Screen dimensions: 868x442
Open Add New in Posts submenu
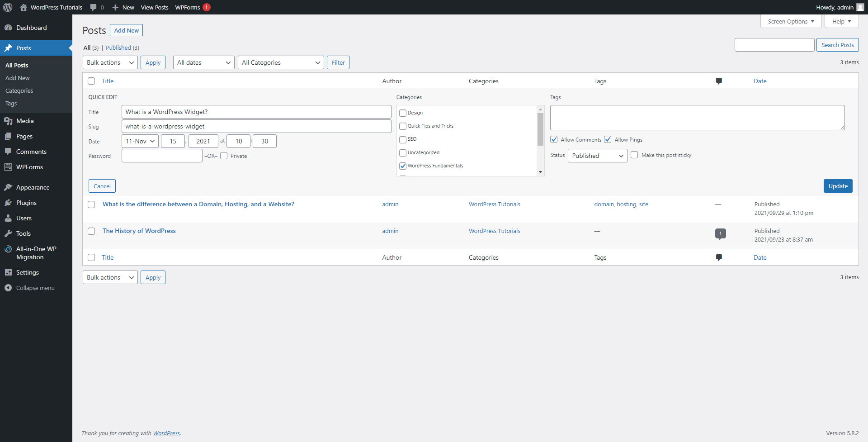coord(18,78)
